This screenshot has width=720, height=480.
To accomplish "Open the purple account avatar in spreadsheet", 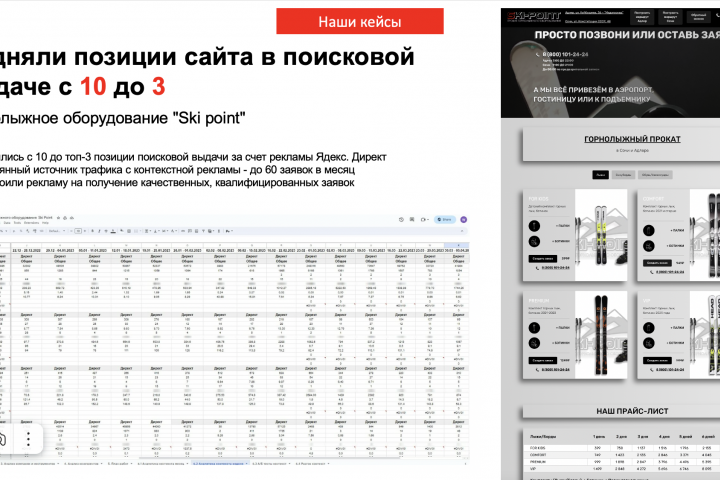I will point(463,220).
